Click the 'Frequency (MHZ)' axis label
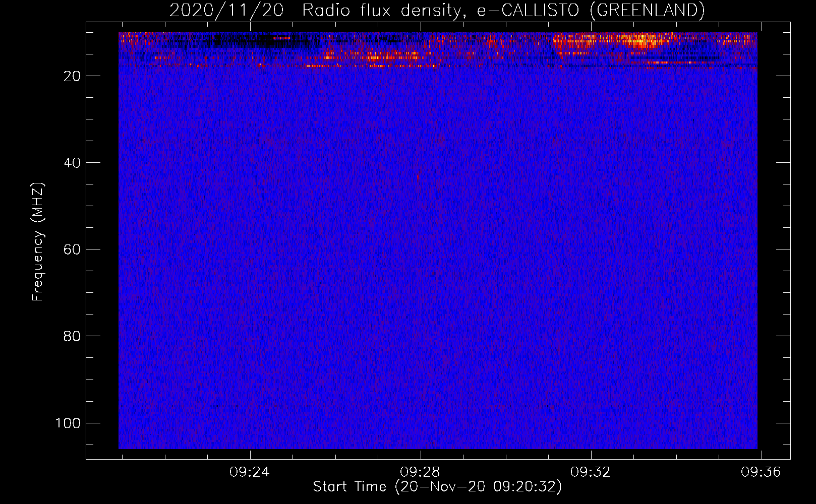The width and height of the screenshot is (816, 504). point(38,242)
